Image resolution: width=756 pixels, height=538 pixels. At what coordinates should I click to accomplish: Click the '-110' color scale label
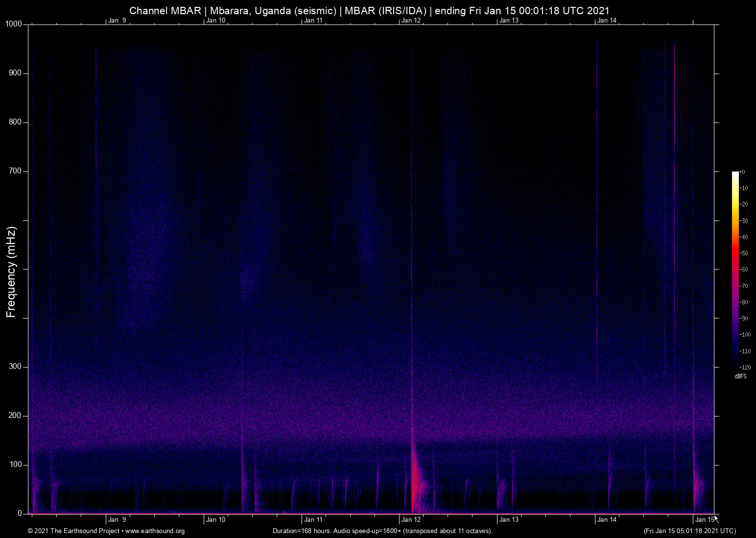pos(745,351)
